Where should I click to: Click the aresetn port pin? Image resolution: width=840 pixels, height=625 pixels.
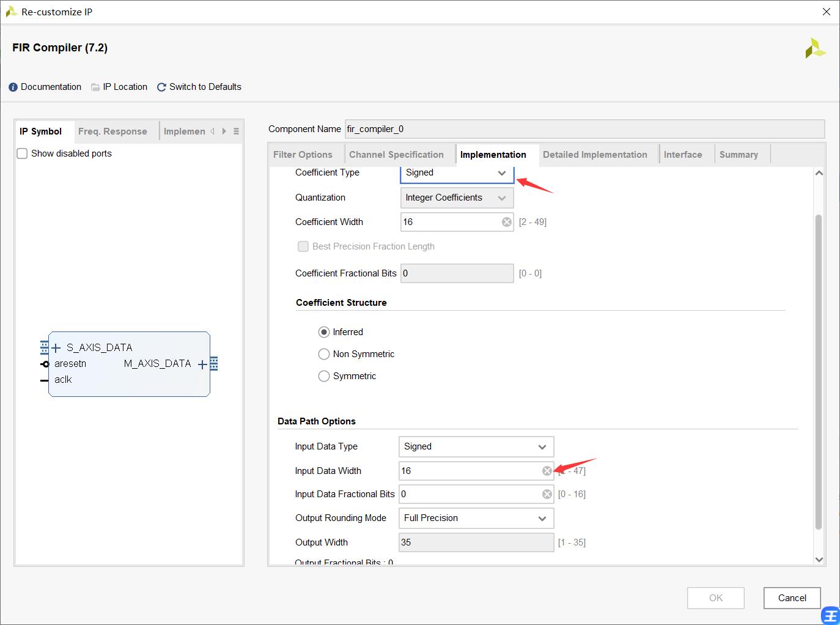coord(45,364)
